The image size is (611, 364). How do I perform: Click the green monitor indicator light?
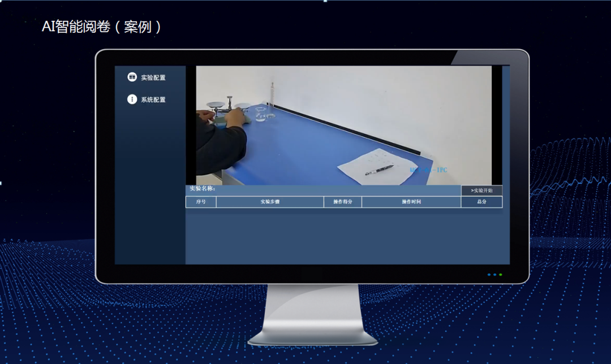click(x=501, y=275)
